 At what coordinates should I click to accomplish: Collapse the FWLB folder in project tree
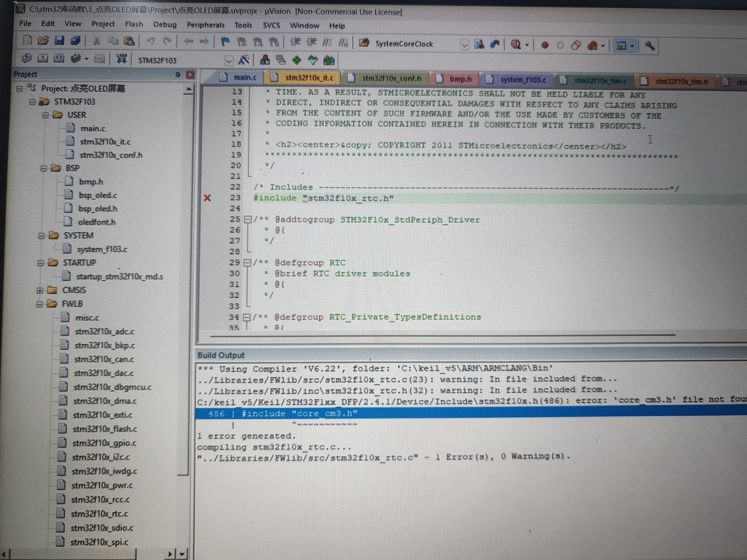pyautogui.click(x=40, y=304)
